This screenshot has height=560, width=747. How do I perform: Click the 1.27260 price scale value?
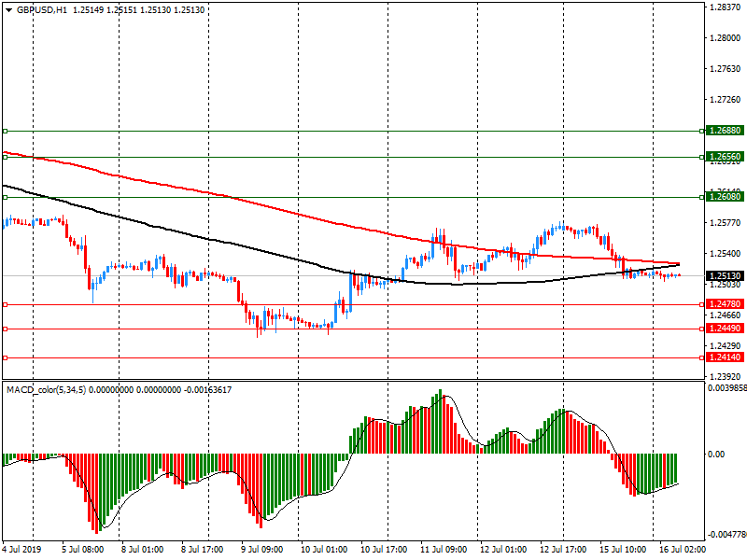click(726, 100)
